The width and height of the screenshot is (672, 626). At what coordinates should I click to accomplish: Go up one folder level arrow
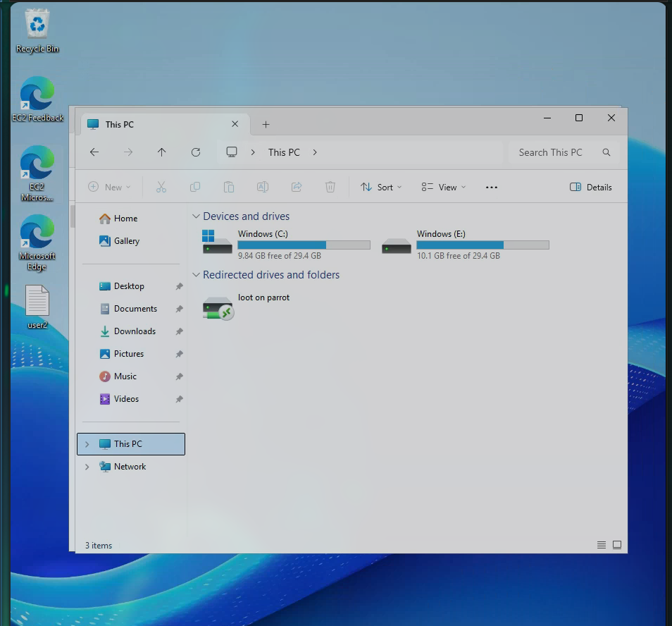pyautogui.click(x=162, y=152)
